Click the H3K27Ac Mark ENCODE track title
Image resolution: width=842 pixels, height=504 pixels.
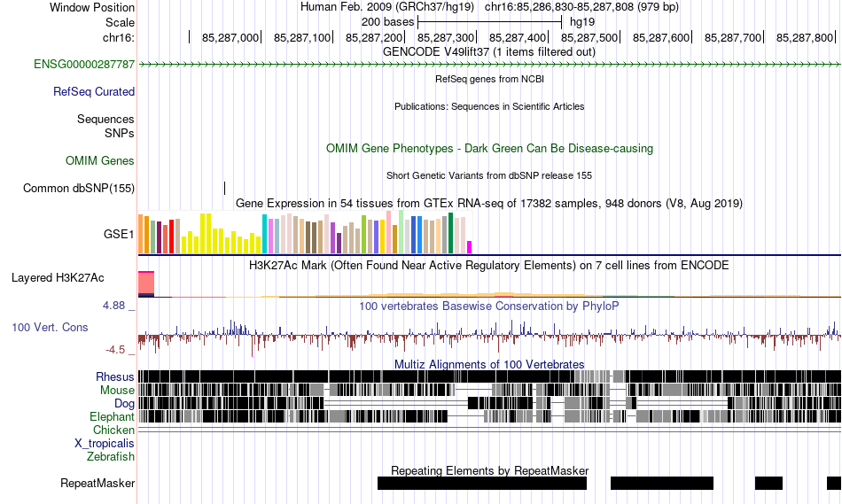click(489, 265)
